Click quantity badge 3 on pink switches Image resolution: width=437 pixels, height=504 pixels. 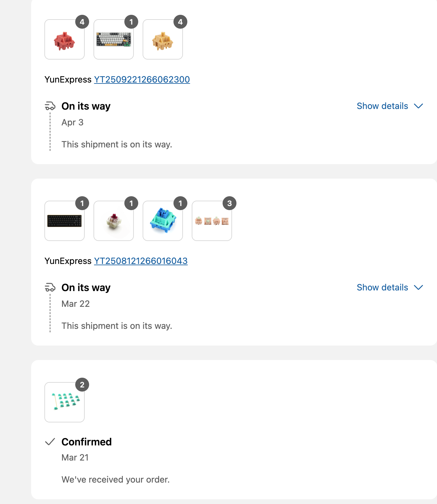pos(230,203)
